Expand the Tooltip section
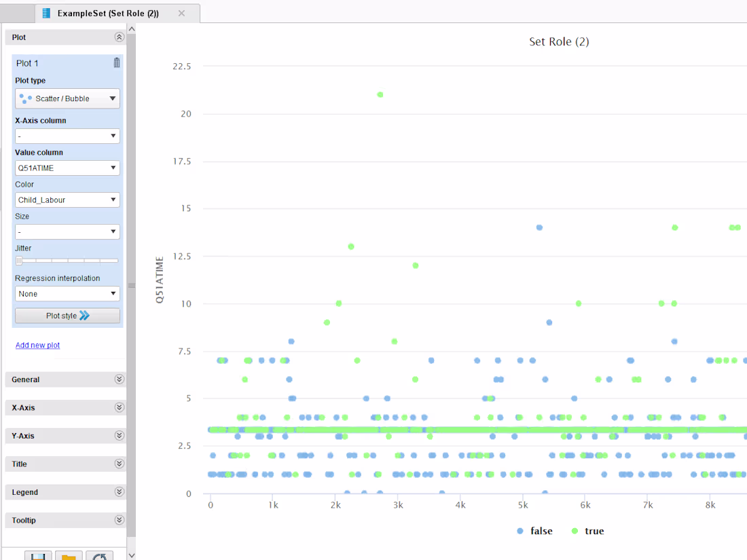This screenshot has width=747, height=560. 66,520
